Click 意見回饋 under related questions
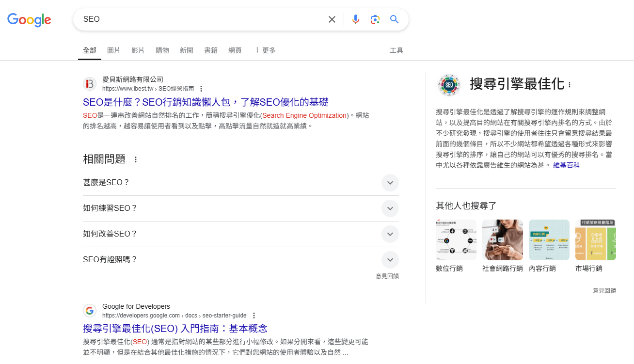The width and height of the screenshot is (634, 364). point(387,276)
